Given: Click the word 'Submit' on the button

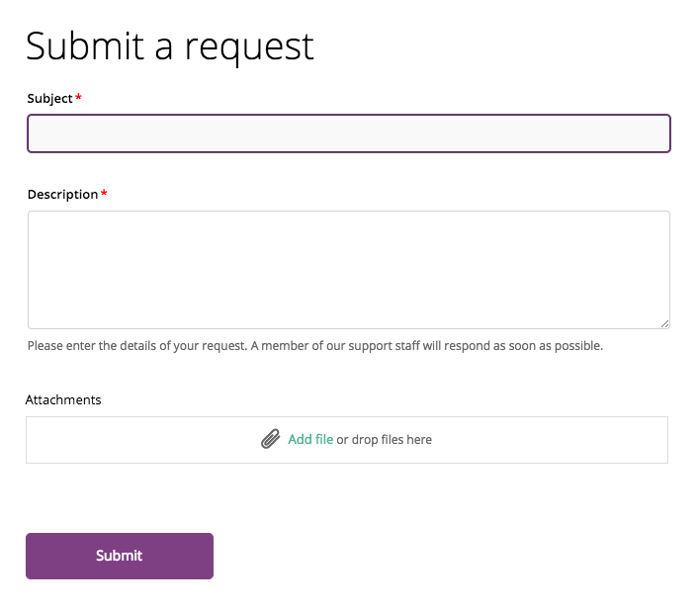Looking at the screenshot, I should click(x=120, y=556).
